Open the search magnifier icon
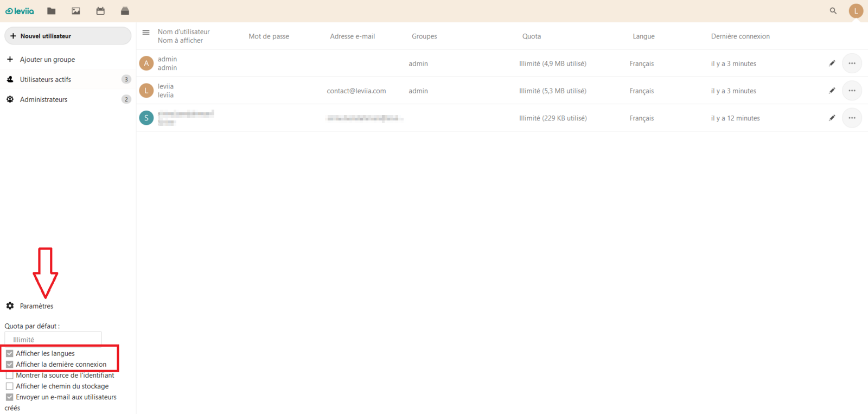The image size is (868, 414). click(833, 11)
